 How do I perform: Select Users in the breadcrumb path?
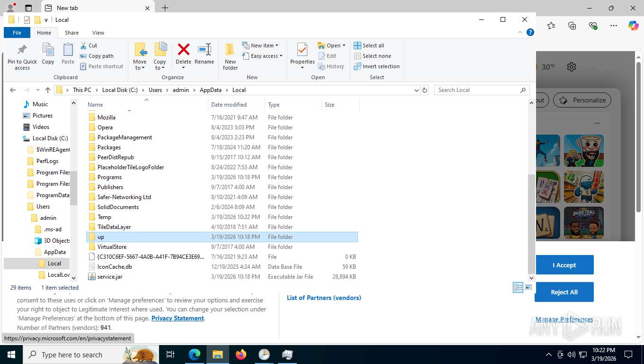click(155, 90)
